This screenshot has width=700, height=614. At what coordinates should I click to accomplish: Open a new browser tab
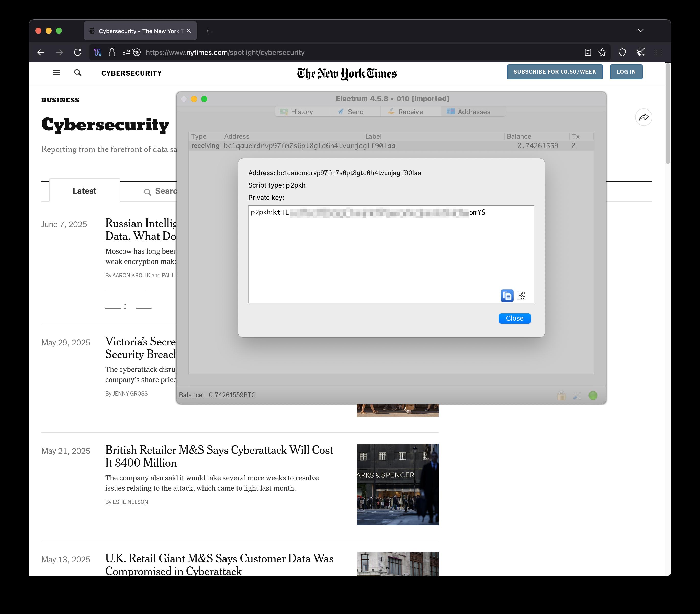click(208, 31)
